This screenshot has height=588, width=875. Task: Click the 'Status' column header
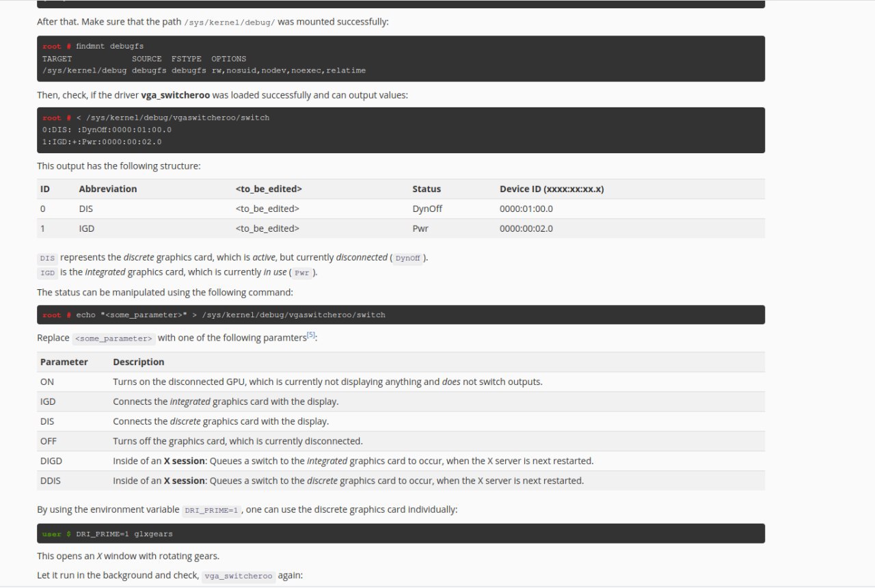coord(427,189)
